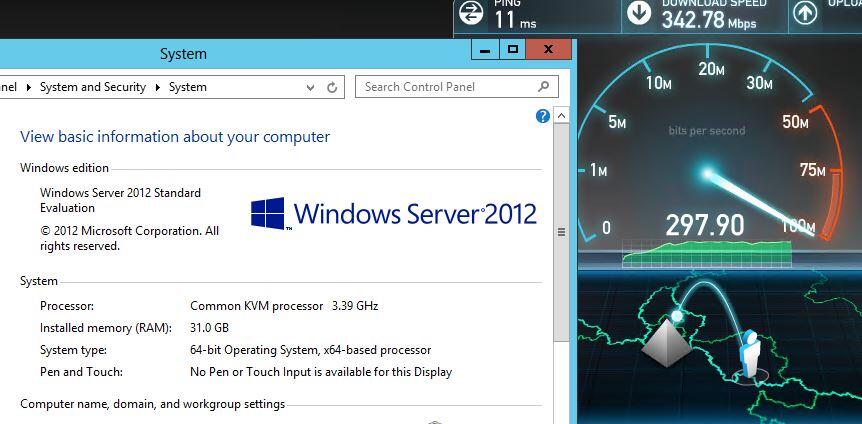The height and width of the screenshot is (424, 862).
Task: Click the Common KVM processor value
Action: coord(284,306)
